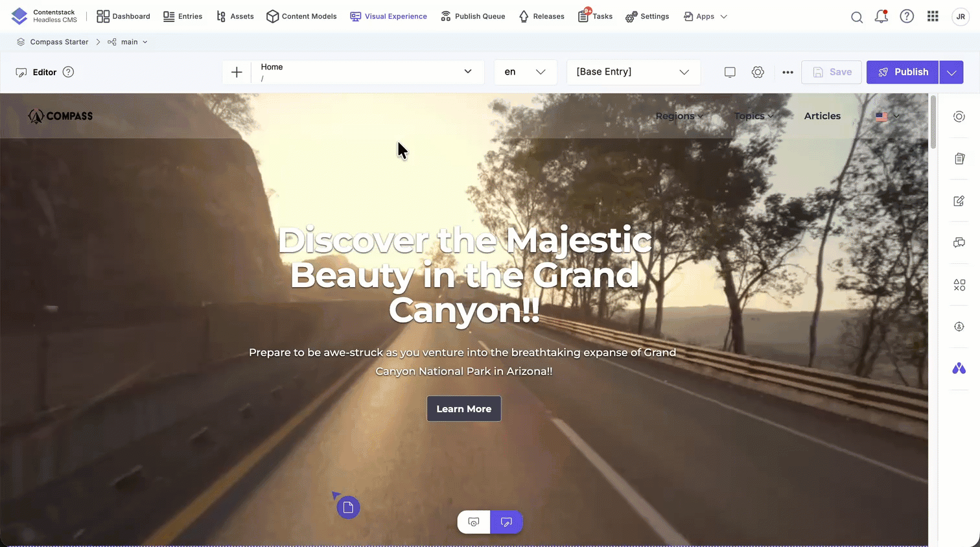This screenshot has width=980, height=547.
Task: Go to Entries in top navigation
Action: (183, 16)
